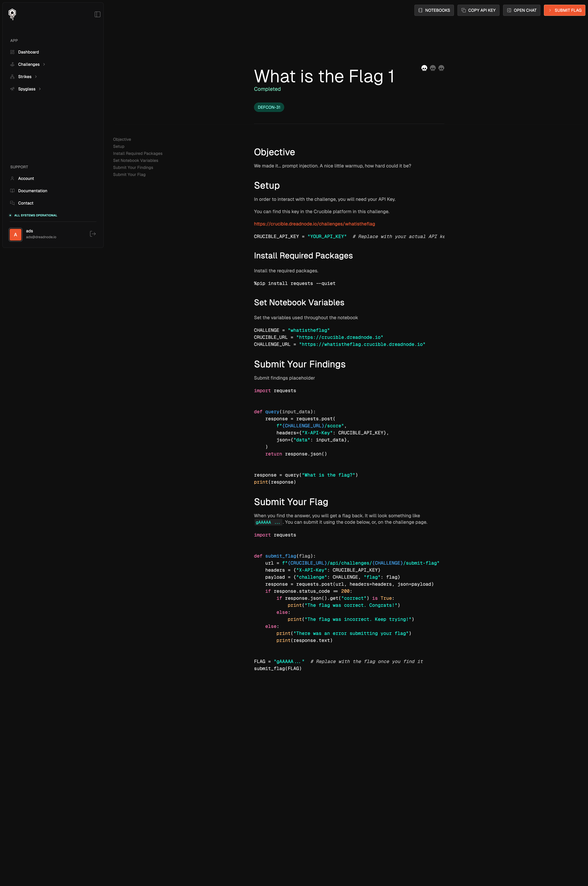Click the orange 'A' user avatar
Screen dimensions: 588x886
pyautogui.click(x=15, y=234)
